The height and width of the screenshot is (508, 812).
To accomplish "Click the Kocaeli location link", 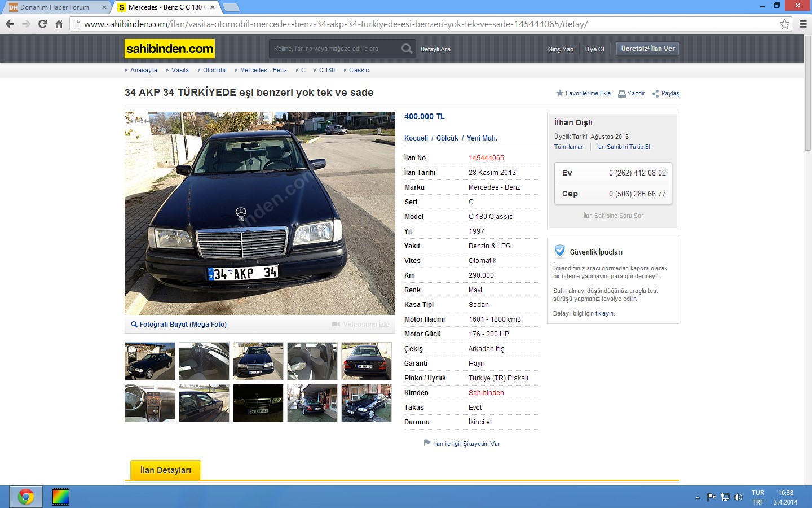I will [x=416, y=138].
